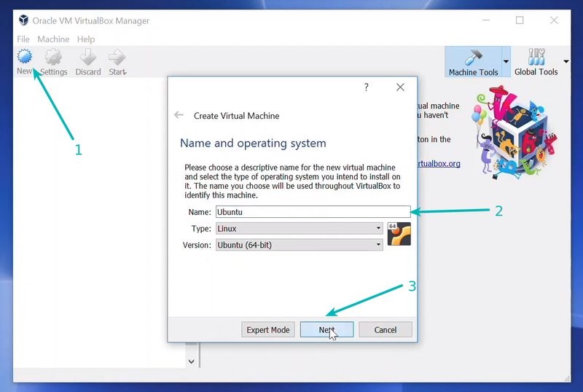Screen dimensions: 583x392
Task: Click the back arrow in Create Virtual Machine
Action: point(179,115)
